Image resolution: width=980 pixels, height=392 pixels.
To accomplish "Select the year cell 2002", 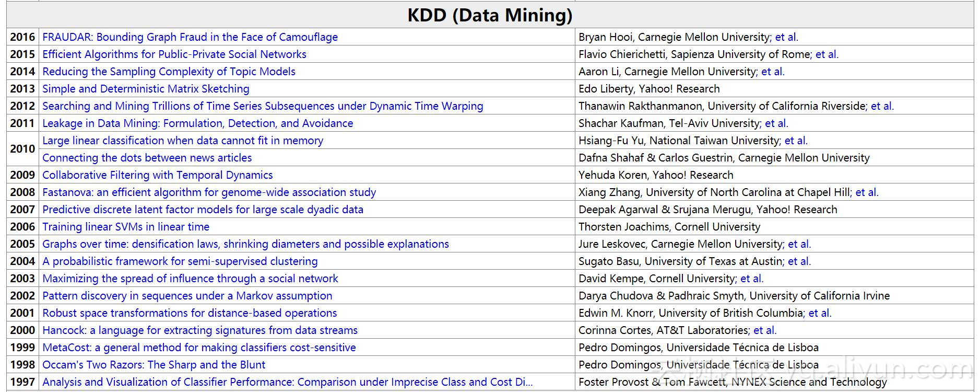I will click(22, 296).
